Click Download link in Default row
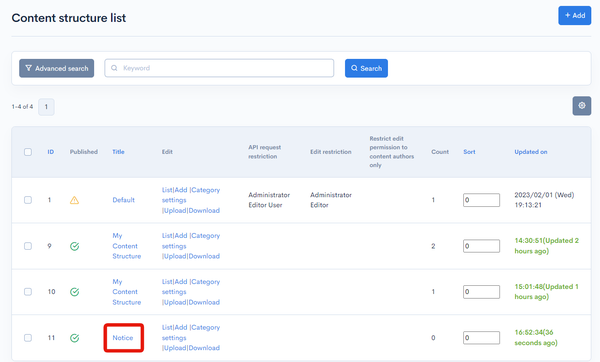Viewport: 600px width, 362px height. [x=204, y=210]
